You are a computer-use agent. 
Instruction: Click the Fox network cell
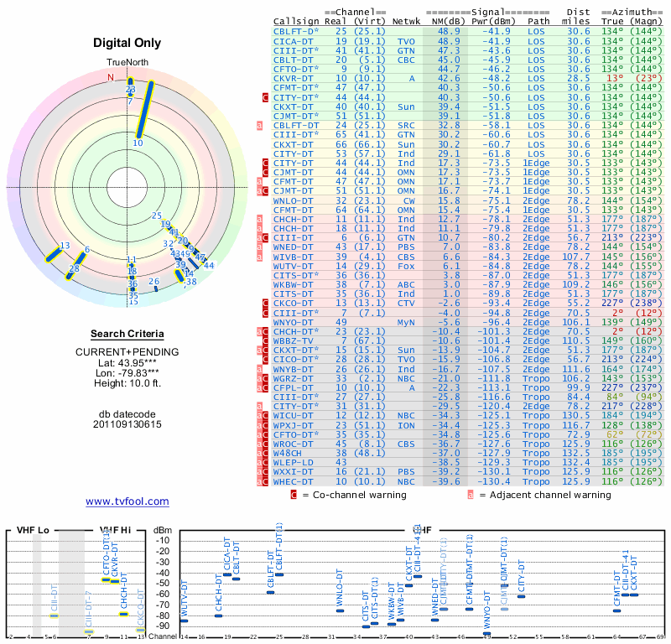point(406,266)
